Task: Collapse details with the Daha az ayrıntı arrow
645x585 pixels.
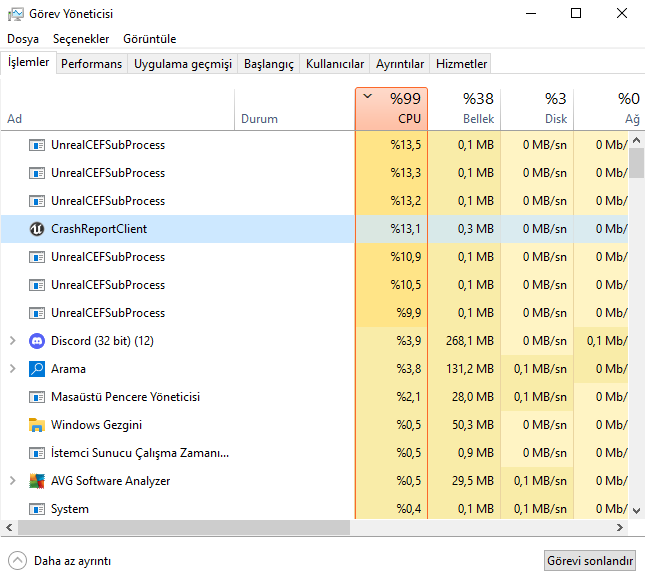Action: click(17, 561)
